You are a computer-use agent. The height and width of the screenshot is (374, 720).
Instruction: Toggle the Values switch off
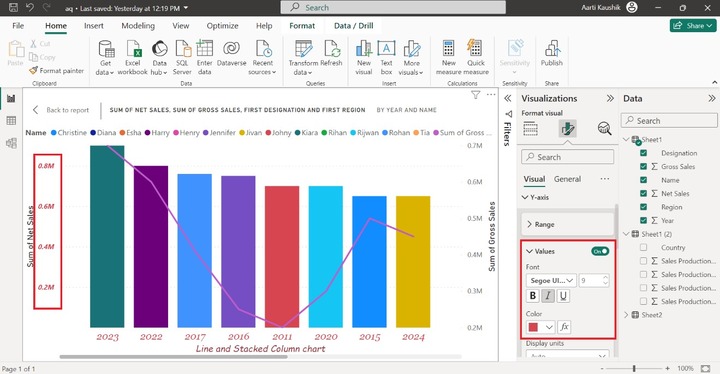[x=600, y=251]
